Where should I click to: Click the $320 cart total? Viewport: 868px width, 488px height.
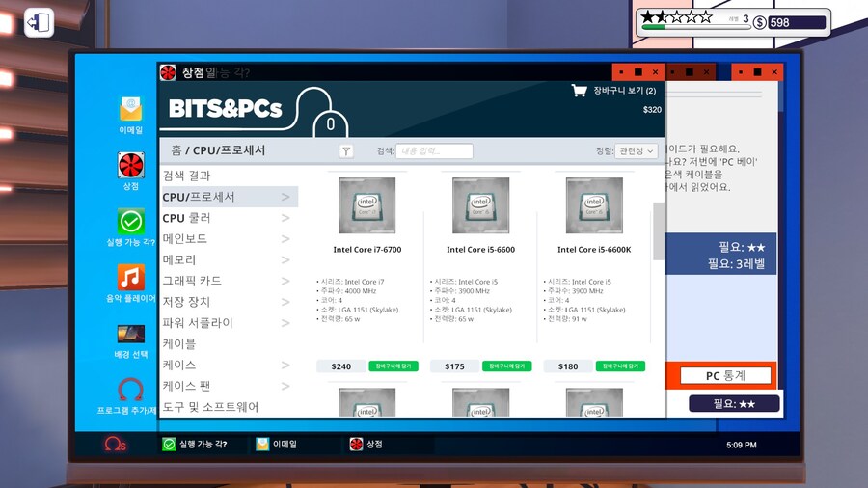click(x=652, y=110)
